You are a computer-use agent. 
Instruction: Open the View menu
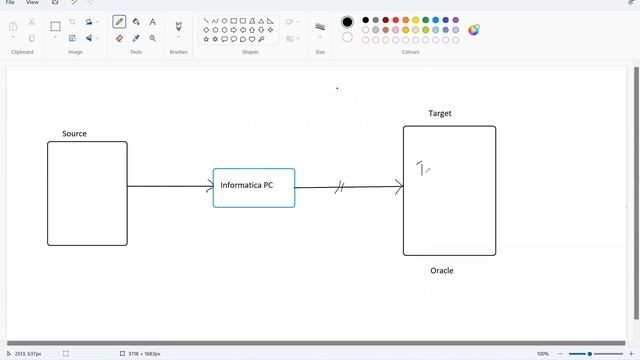click(x=32, y=2)
